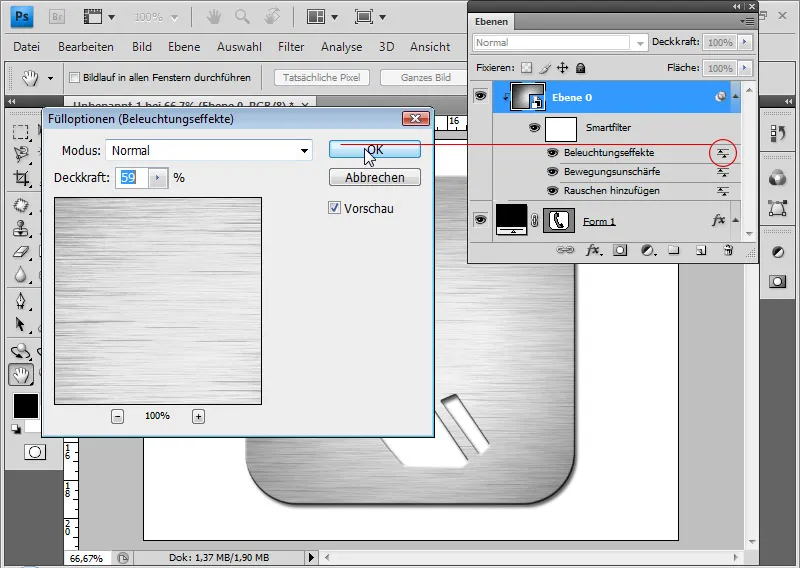Select the hand tool in the toolbox
This screenshot has width=800, height=568.
click(21, 375)
